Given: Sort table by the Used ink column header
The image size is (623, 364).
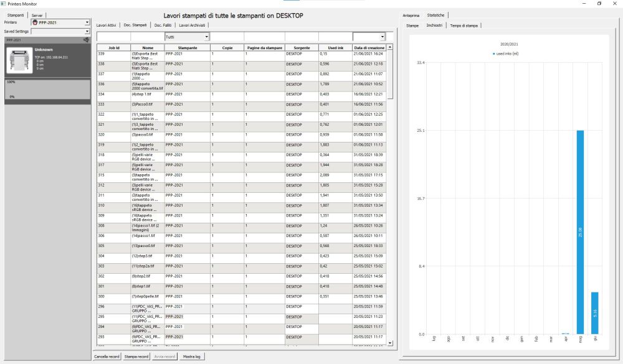Looking at the screenshot, I should [335, 48].
